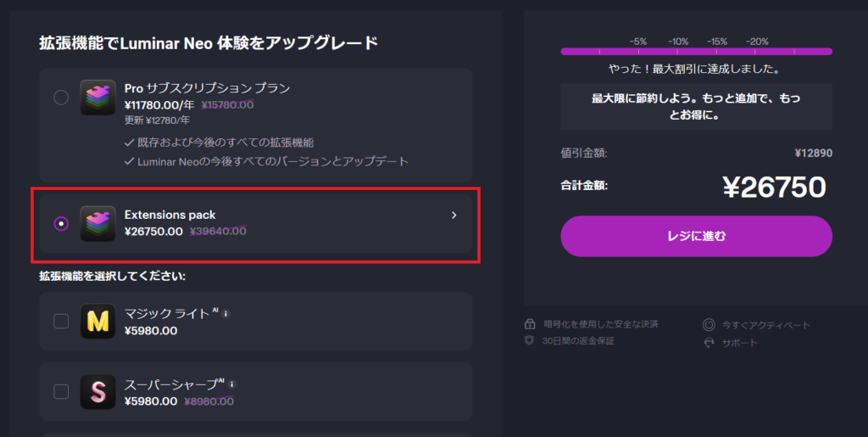
Task: Click the total price ¥26750
Action: point(775,188)
